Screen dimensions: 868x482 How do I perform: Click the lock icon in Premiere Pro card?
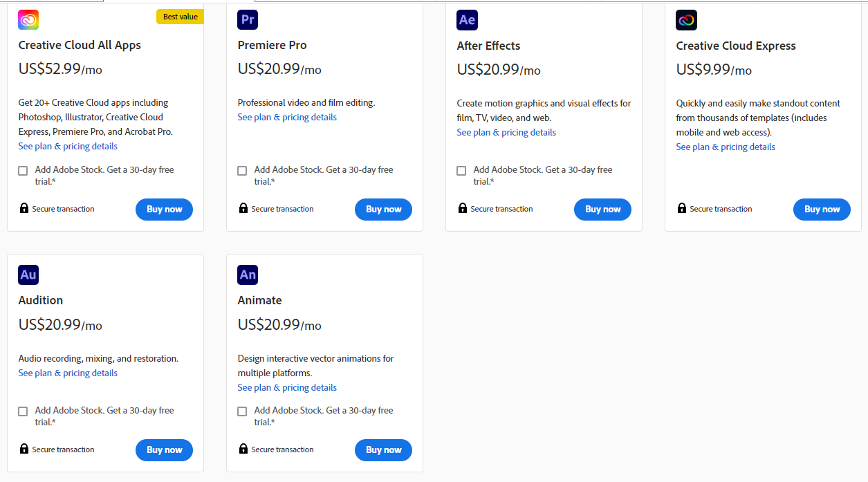pos(243,208)
